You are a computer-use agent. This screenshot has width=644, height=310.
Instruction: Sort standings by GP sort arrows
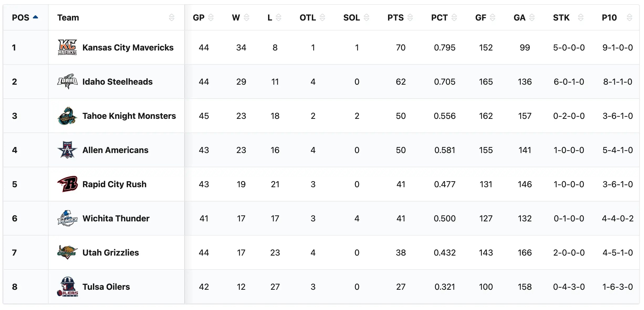click(211, 18)
